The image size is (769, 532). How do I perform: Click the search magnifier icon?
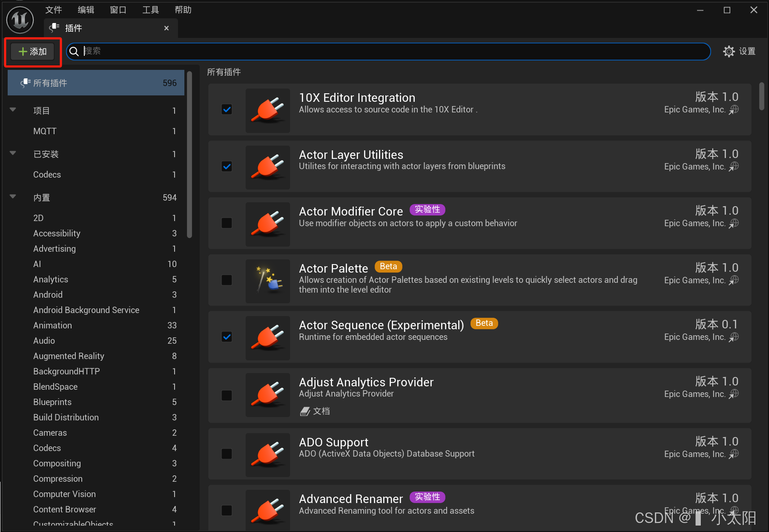(74, 52)
